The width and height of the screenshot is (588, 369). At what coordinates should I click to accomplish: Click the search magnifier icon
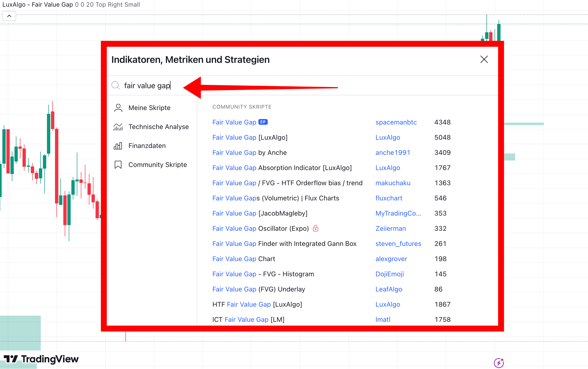[x=115, y=85]
